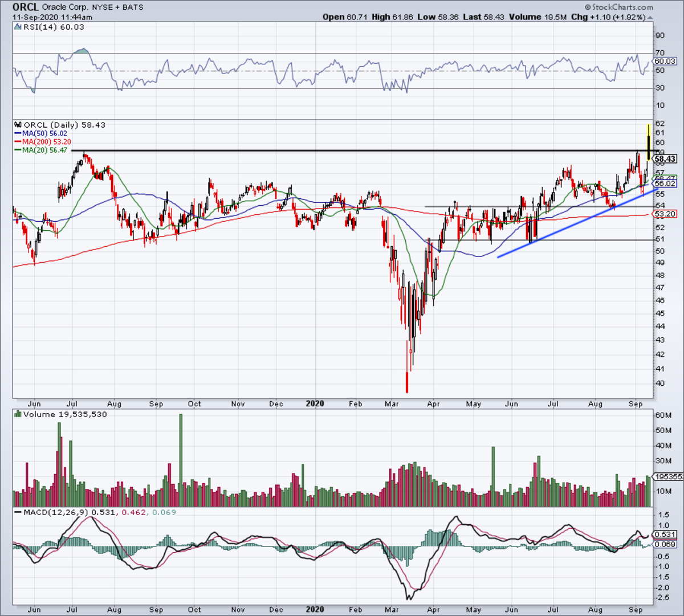
Task: Click the up triangle after Chg +1.92%
Action: [650, 17]
